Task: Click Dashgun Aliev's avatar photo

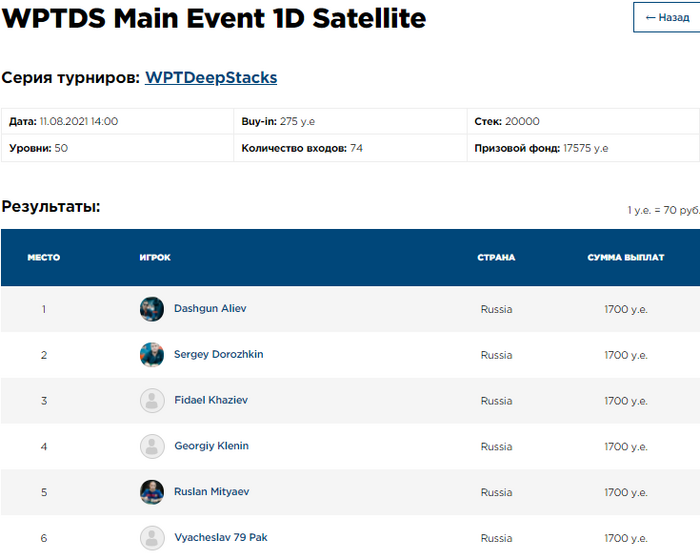Action: click(152, 309)
